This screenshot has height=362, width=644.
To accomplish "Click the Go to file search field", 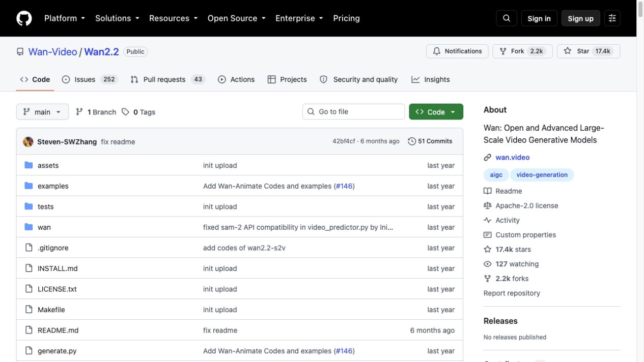I will (354, 112).
